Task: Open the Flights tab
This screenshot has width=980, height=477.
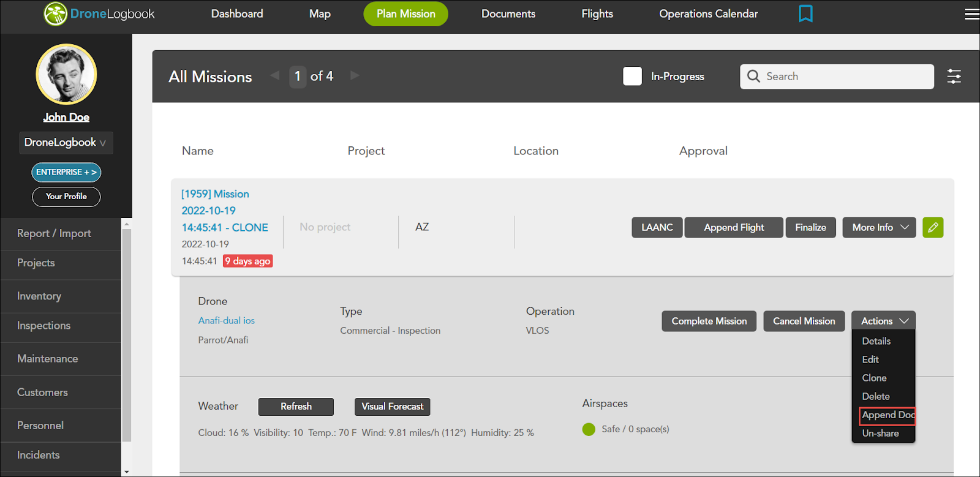Action: [597, 13]
